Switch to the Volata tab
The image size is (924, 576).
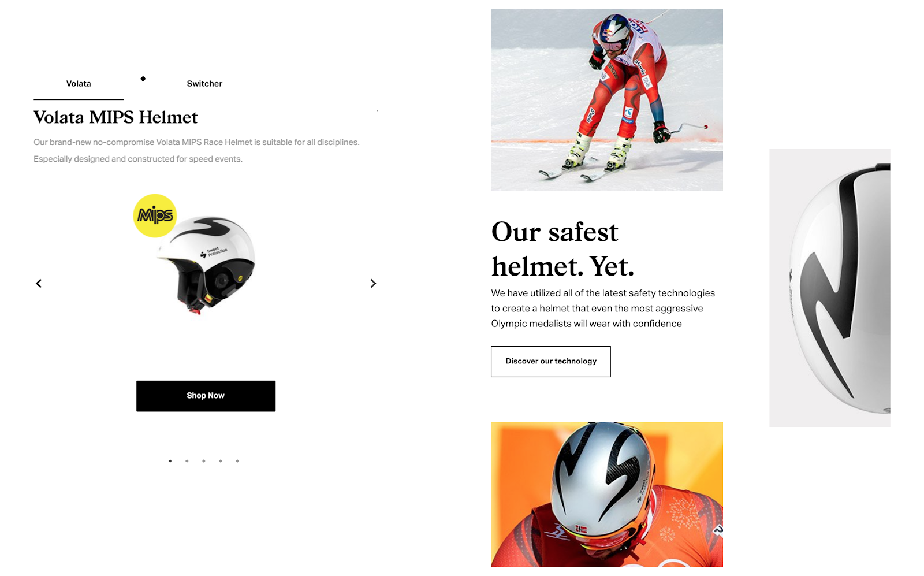(79, 84)
